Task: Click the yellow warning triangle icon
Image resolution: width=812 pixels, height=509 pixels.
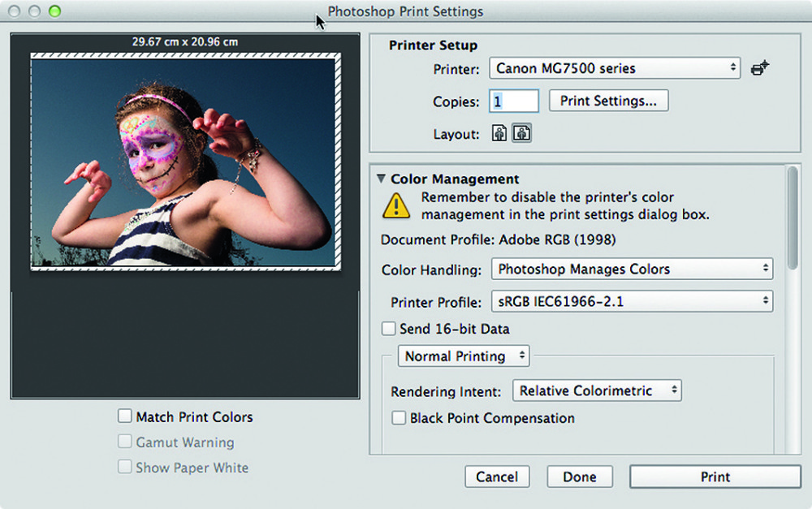Action: click(396, 205)
